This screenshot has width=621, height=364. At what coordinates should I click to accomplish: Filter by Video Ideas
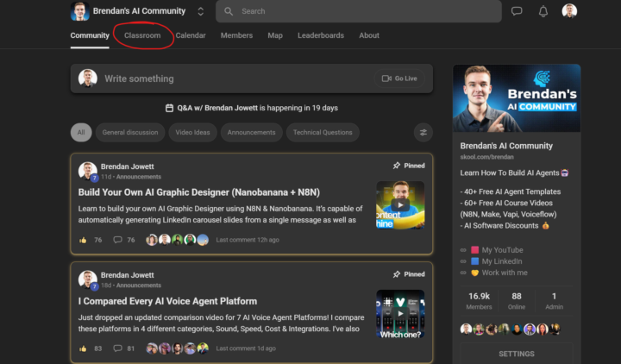tap(192, 132)
